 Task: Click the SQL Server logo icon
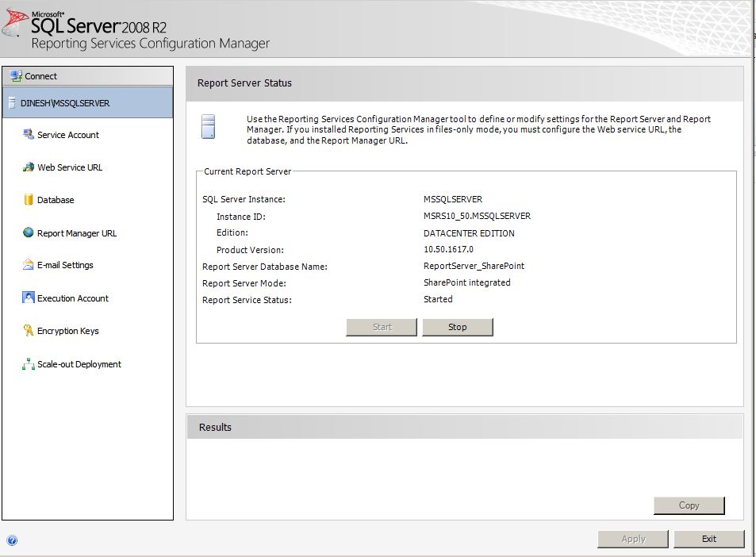point(15,23)
